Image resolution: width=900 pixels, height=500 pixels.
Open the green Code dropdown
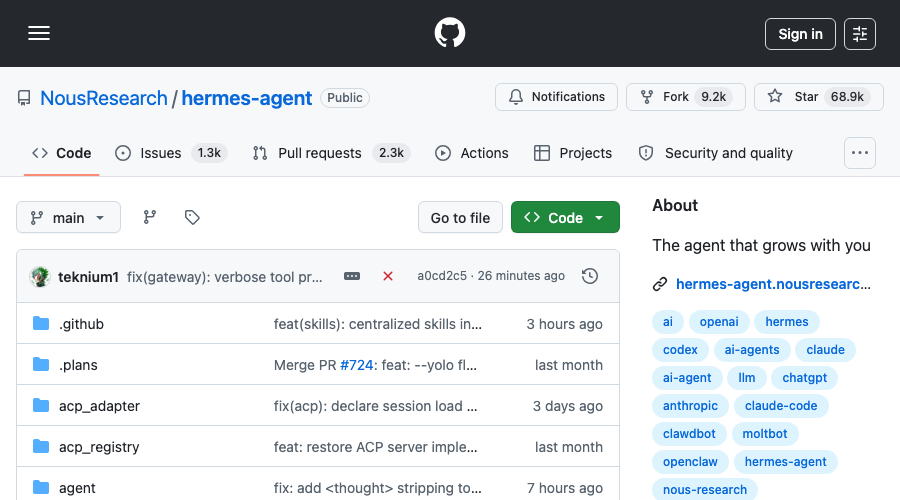point(565,217)
